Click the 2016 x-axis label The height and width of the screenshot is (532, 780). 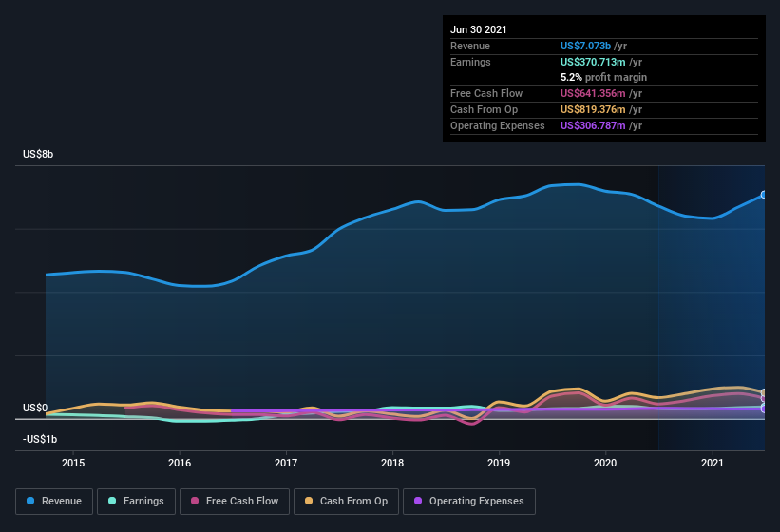click(x=180, y=463)
